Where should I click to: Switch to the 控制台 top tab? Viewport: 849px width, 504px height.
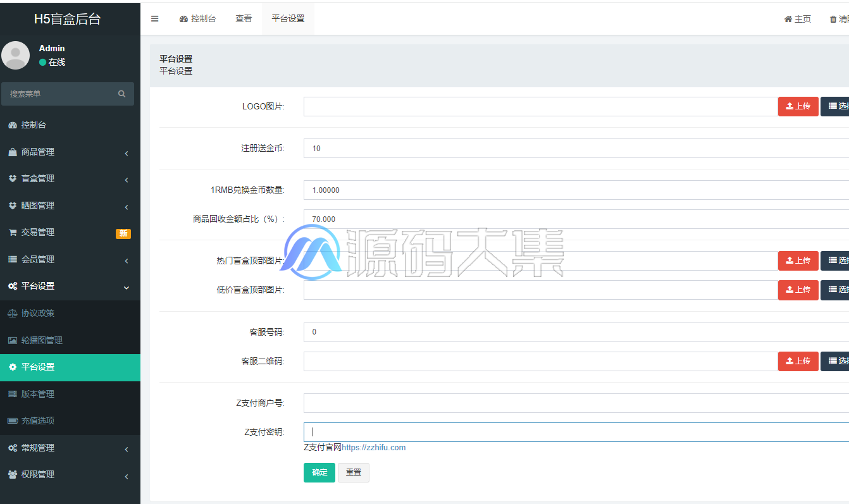click(197, 19)
